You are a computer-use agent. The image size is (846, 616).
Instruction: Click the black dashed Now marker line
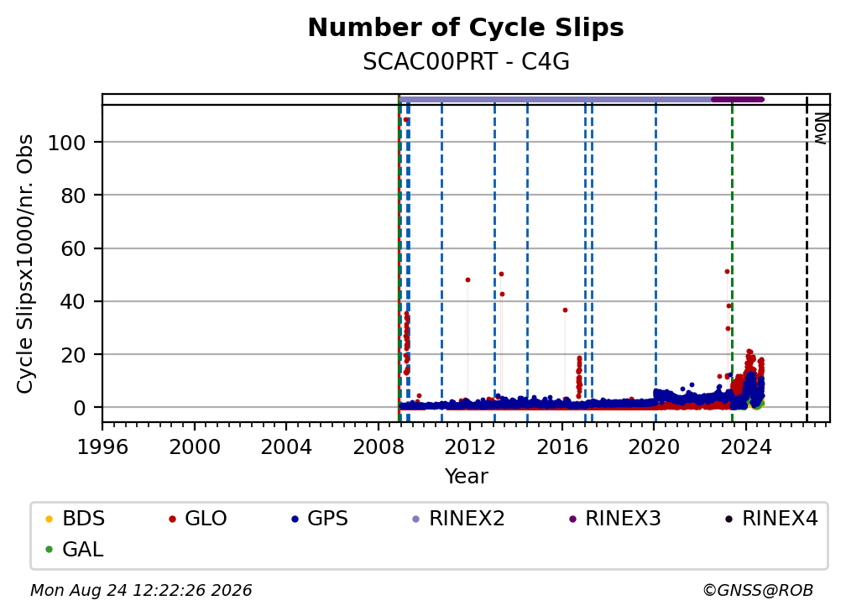807,259
